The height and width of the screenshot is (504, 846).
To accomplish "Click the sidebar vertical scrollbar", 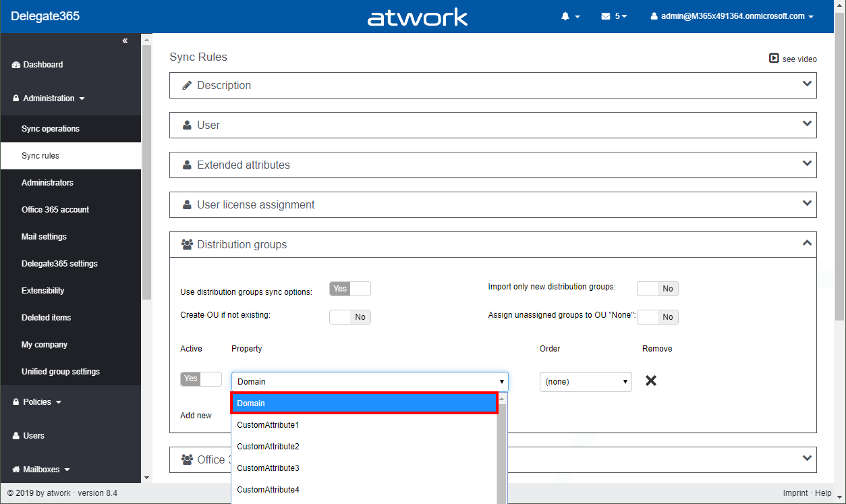I will tap(146, 172).
